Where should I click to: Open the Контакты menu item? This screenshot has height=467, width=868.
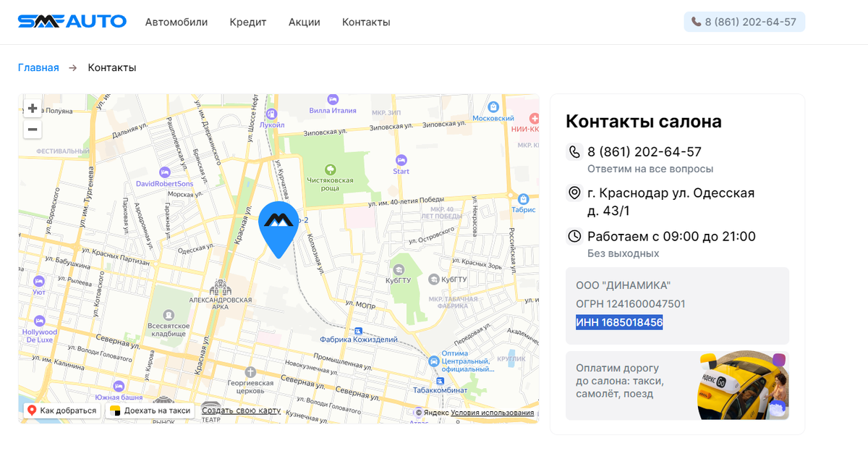(x=366, y=22)
